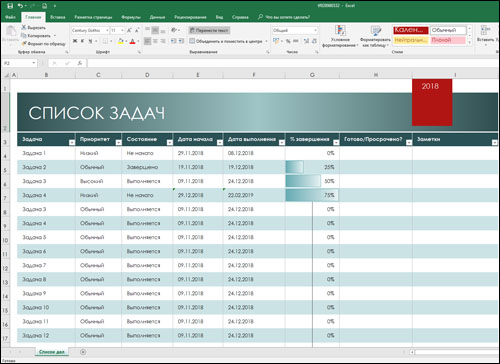Open Форматировать как таблицу

pos(375,36)
